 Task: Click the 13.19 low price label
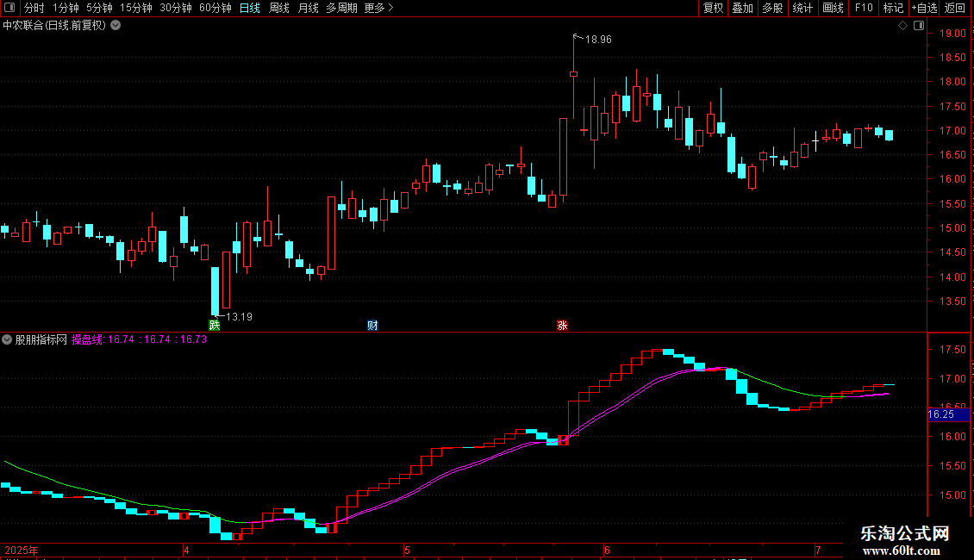point(239,317)
